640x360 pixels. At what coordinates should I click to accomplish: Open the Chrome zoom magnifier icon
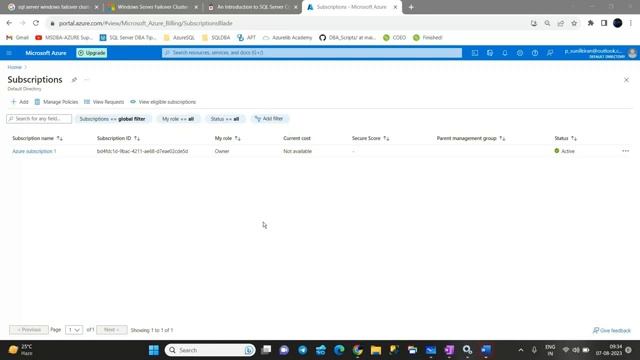coord(547,23)
